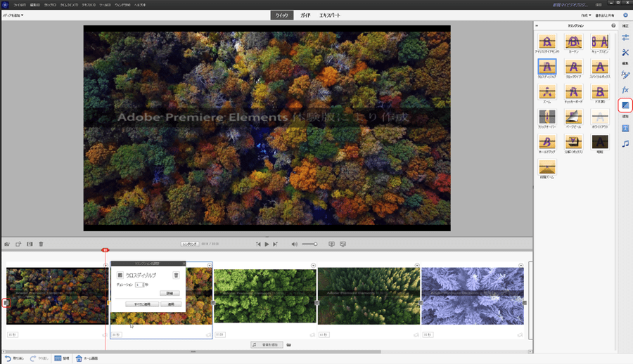This screenshot has width=633, height=364.
Task: Open the first clip's dropdown arrow
Action: coord(105,265)
